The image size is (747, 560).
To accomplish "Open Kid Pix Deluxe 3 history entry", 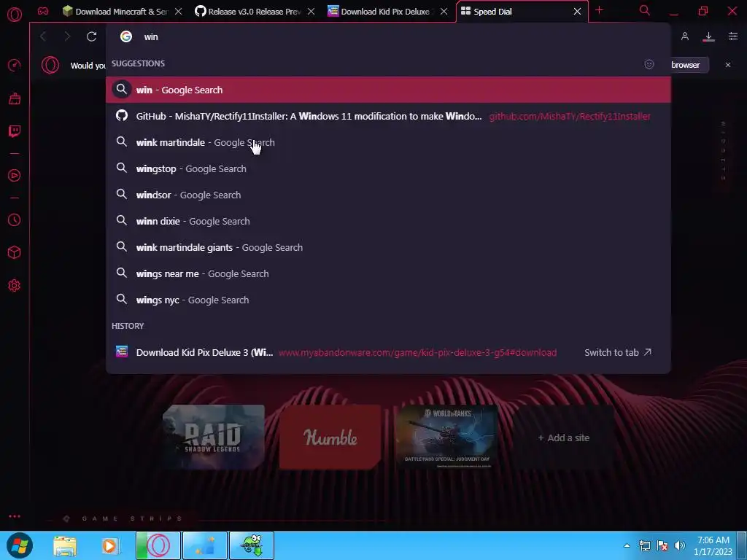I will (x=388, y=352).
